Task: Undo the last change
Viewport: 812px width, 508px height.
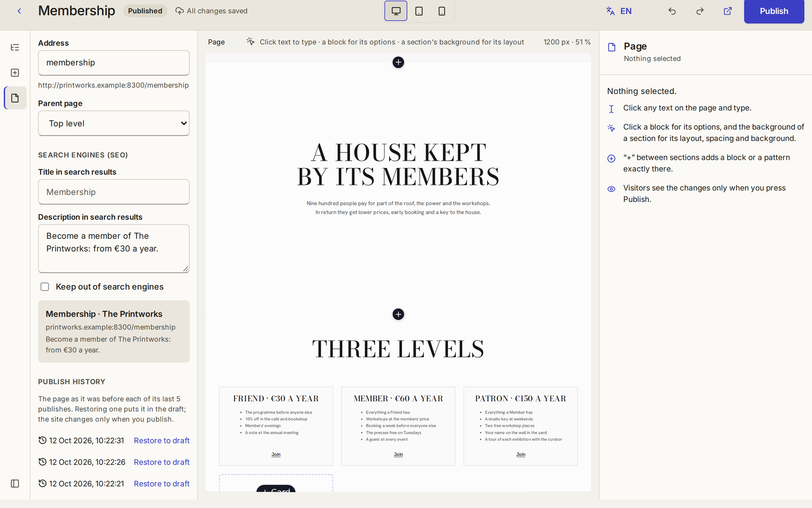Action: [672, 11]
